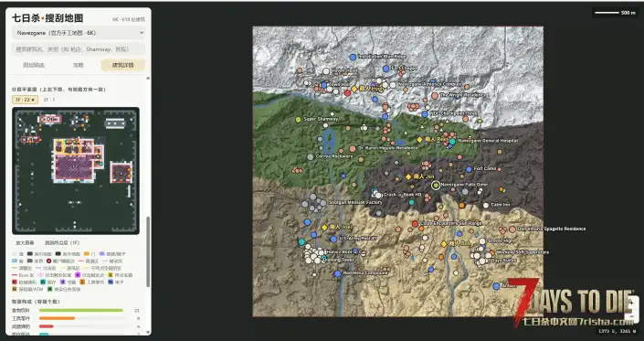Click the 保险箱/ATM legend swatch

[x=15, y=289]
